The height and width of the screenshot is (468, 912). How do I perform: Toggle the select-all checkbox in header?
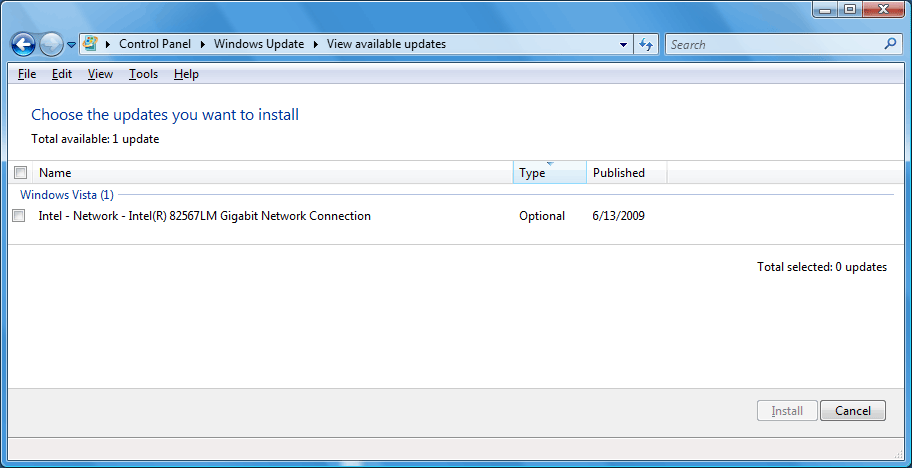pos(20,173)
